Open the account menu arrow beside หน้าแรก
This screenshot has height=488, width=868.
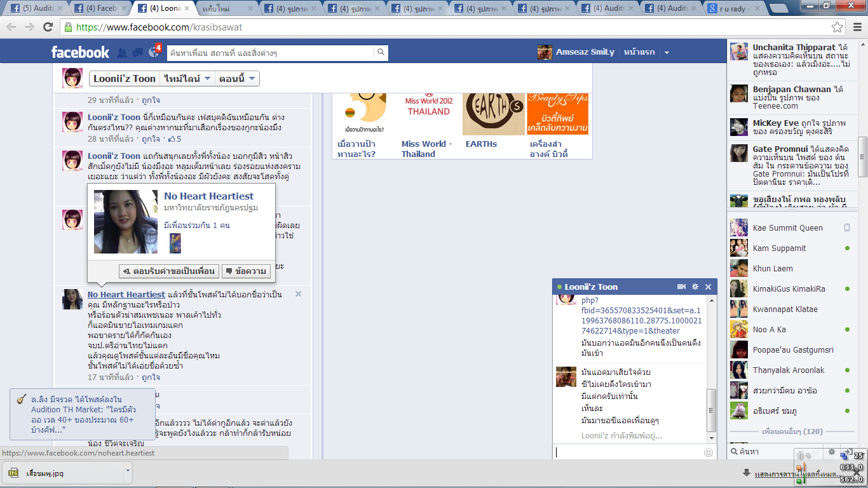coord(667,53)
